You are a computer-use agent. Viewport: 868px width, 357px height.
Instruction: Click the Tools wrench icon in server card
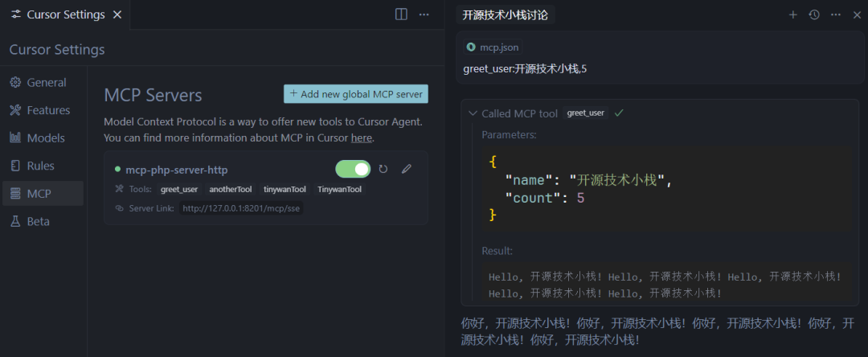[x=118, y=189]
